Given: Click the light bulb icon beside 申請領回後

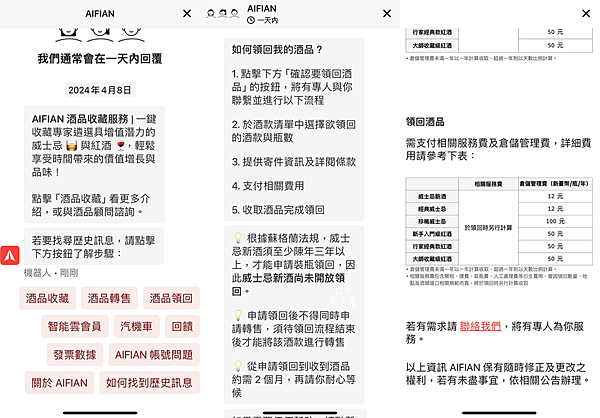Looking at the screenshot, I should [x=238, y=315].
